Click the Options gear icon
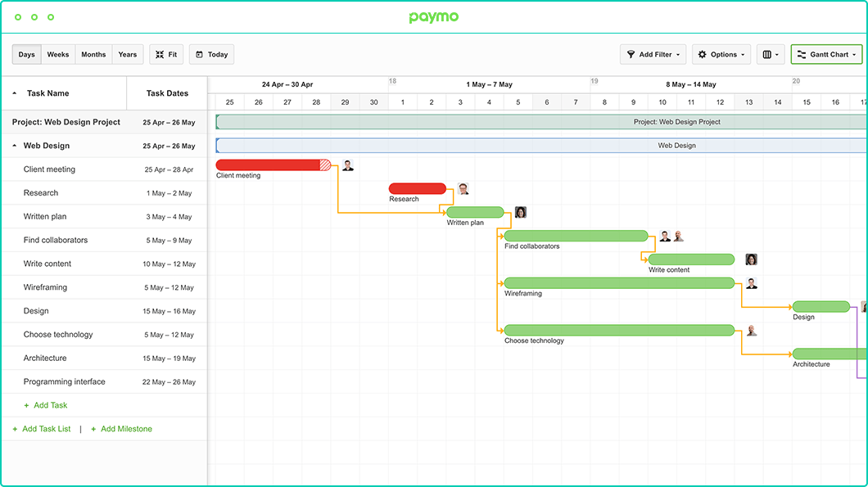 click(702, 54)
